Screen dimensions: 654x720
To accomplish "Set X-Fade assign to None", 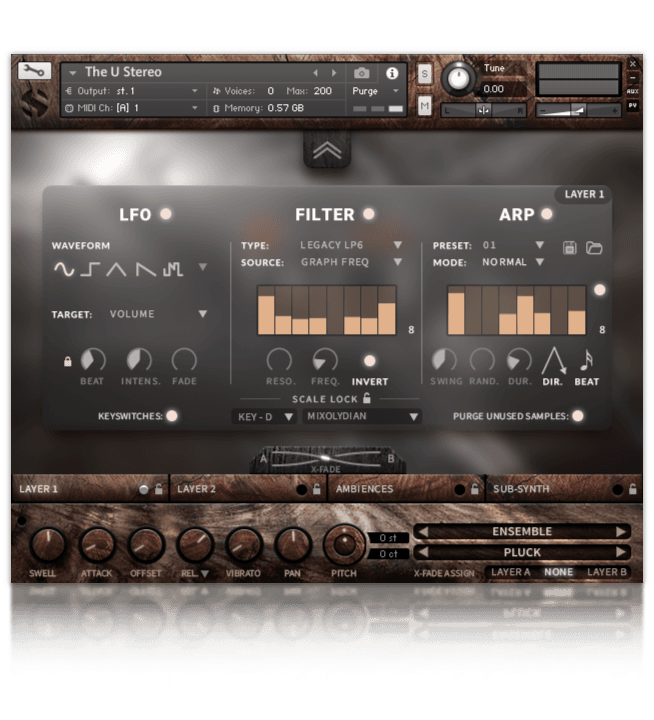I will pyautogui.click(x=558, y=572).
